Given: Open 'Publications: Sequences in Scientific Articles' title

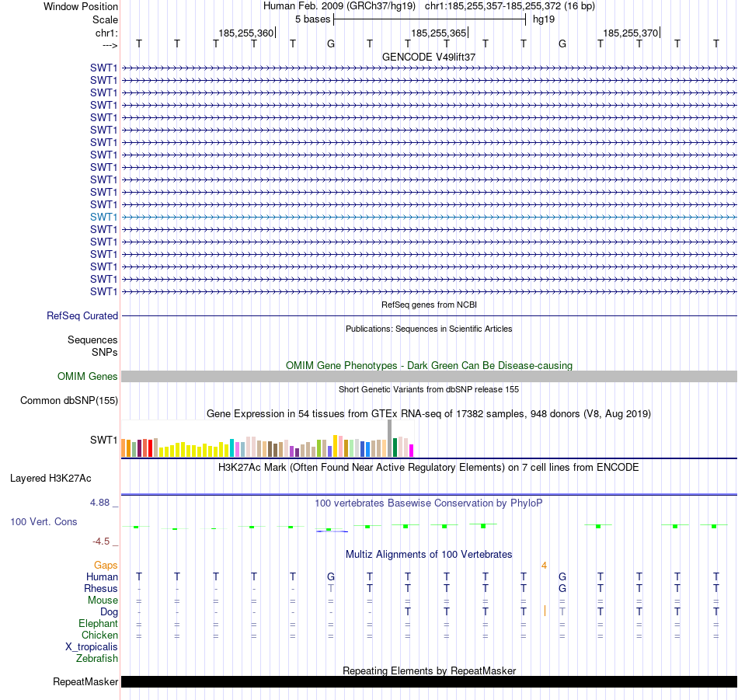Looking at the screenshot, I should 429,329.
